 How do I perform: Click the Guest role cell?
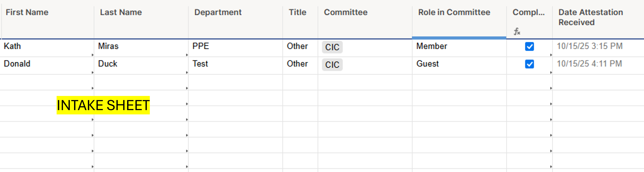[x=427, y=64]
